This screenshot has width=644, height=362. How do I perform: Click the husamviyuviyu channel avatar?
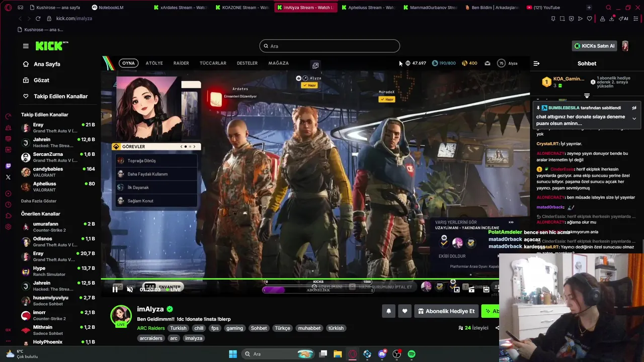[x=26, y=301]
